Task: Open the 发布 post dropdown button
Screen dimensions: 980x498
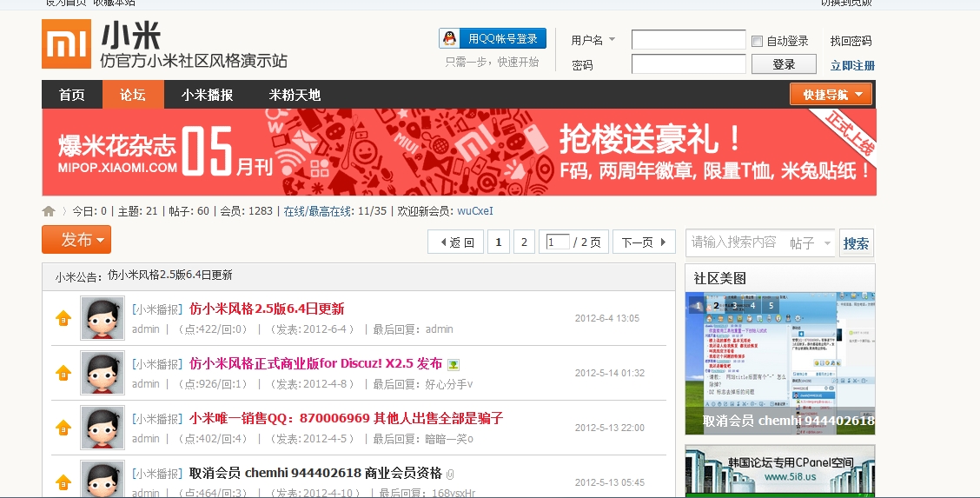Action: [76, 239]
